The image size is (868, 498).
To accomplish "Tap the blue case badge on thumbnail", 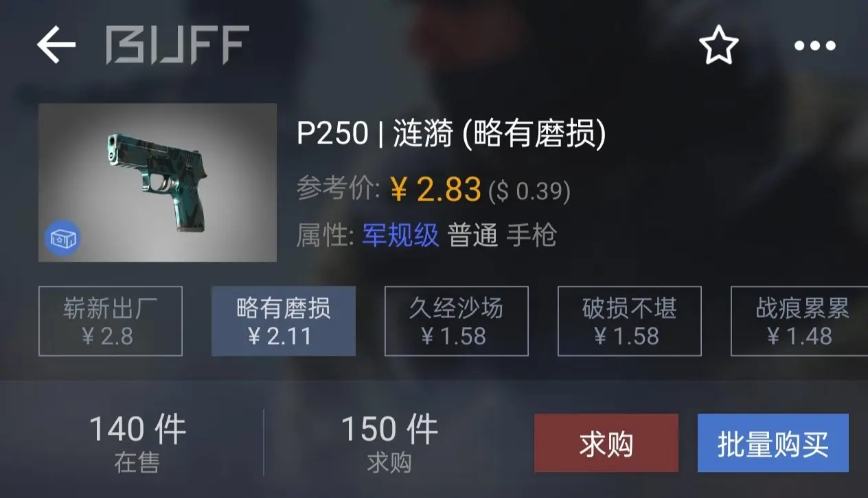I will click(x=62, y=238).
